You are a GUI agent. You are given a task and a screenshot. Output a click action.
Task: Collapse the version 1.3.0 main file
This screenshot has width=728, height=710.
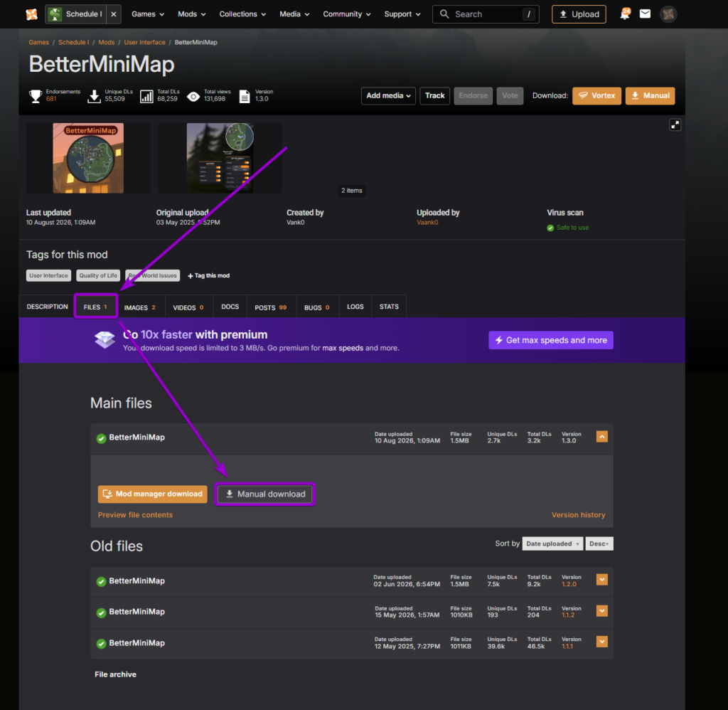(601, 436)
